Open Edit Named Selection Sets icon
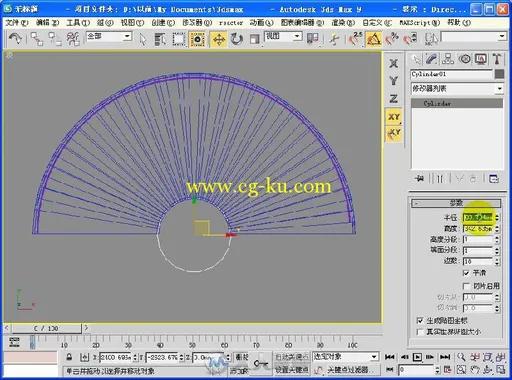The height and width of the screenshot is (380, 512). [x=431, y=39]
